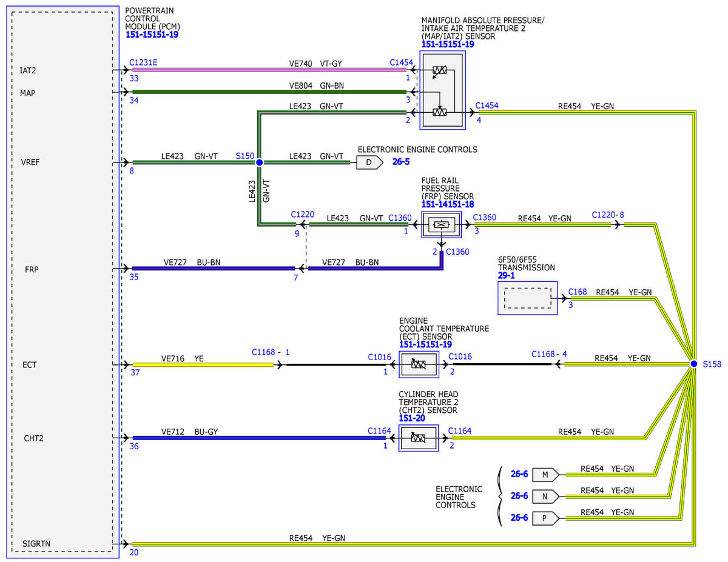
Task: Click the FRP pin label in PCM
Action: pyautogui.click(x=32, y=269)
